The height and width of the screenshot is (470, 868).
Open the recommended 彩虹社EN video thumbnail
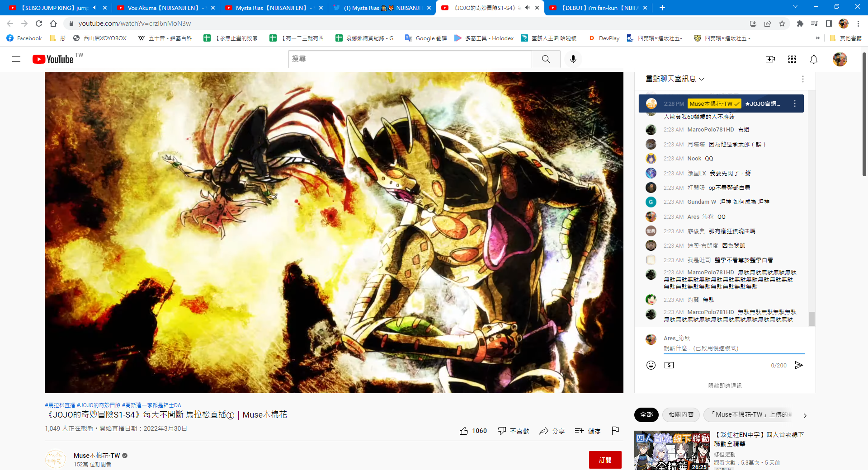coord(672,450)
